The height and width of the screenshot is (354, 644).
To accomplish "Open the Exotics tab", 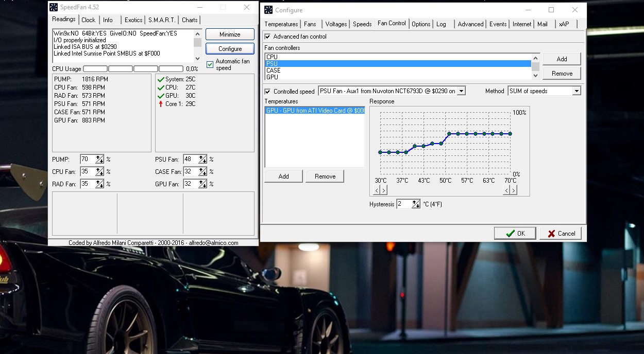I will (x=133, y=20).
